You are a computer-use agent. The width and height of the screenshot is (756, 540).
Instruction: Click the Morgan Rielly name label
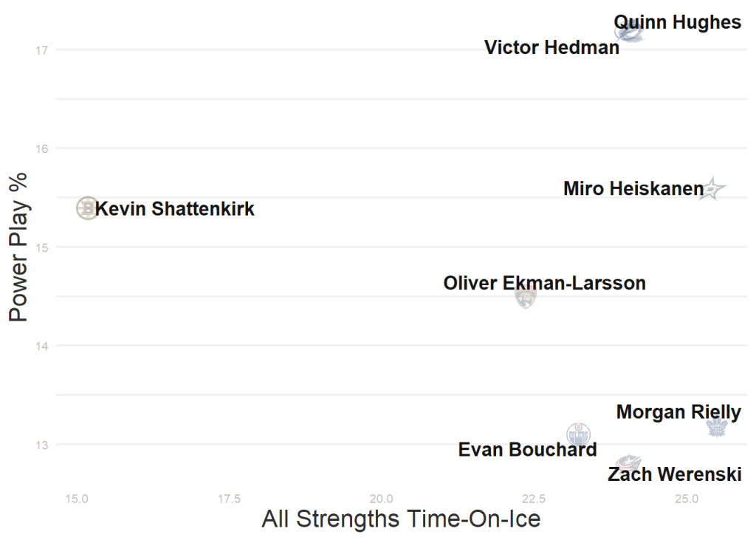[x=678, y=411]
